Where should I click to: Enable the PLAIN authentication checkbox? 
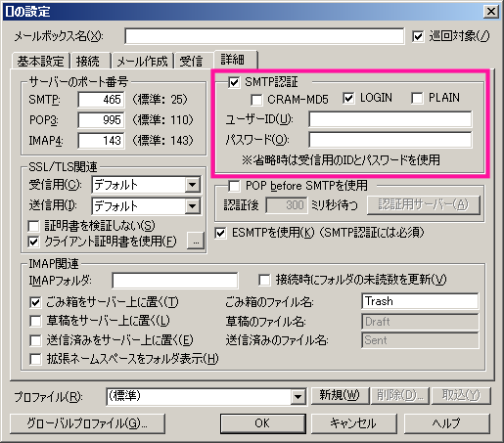click(x=417, y=98)
